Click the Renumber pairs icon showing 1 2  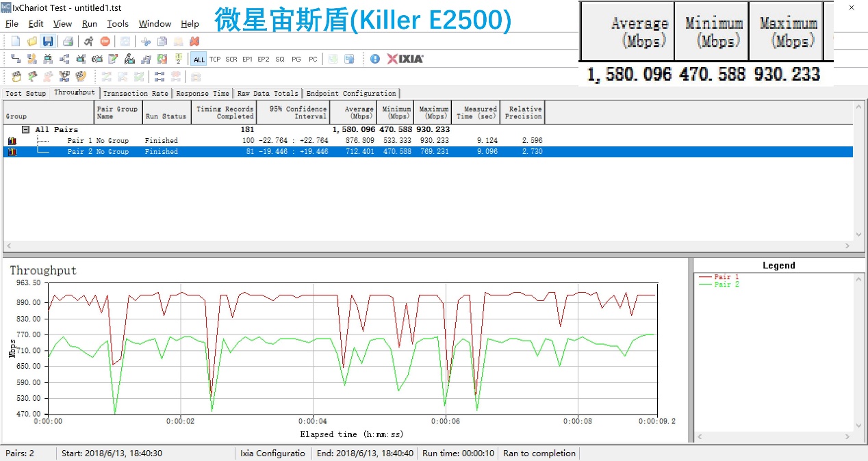tap(179, 59)
